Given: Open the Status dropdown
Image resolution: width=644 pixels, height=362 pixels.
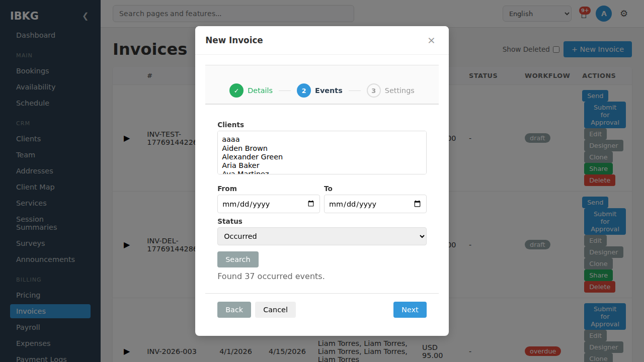Looking at the screenshot, I should (x=322, y=236).
